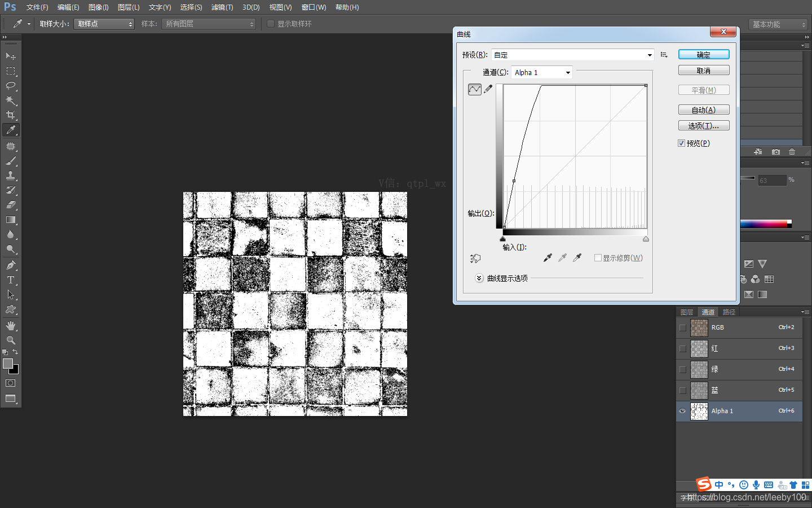Select the Lasso tool
812x508 pixels.
click(11, 86)
